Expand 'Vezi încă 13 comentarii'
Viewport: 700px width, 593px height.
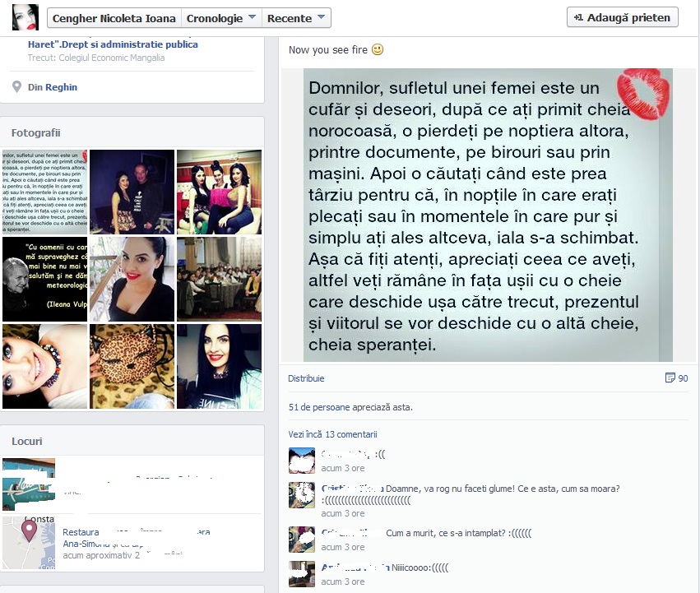click(x=332, y=434)
